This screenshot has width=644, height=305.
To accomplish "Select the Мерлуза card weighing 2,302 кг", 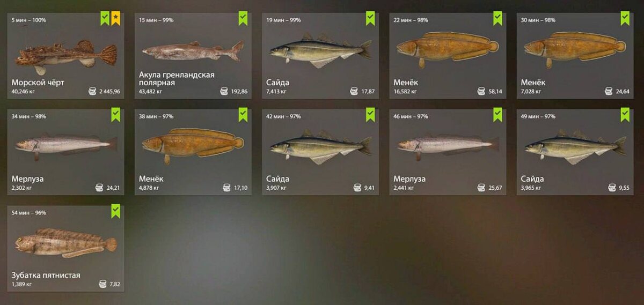I will 66,152.
